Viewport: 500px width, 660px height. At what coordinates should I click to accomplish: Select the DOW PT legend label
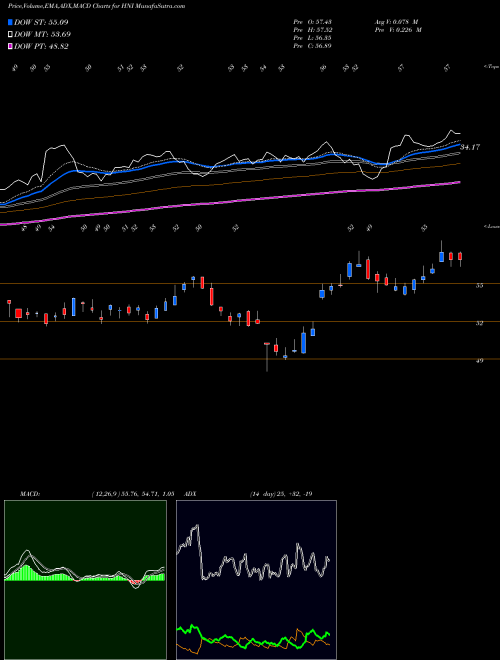(41, 46)
